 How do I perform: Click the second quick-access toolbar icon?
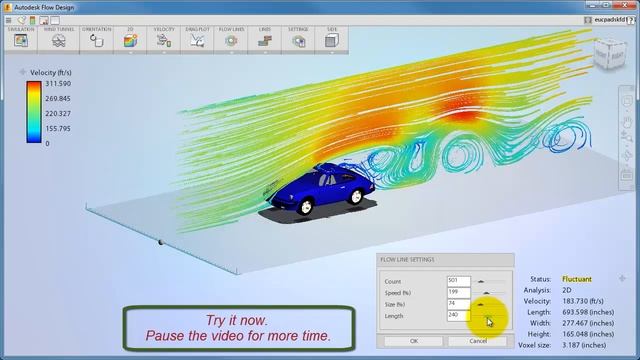[x=21, y=20]
